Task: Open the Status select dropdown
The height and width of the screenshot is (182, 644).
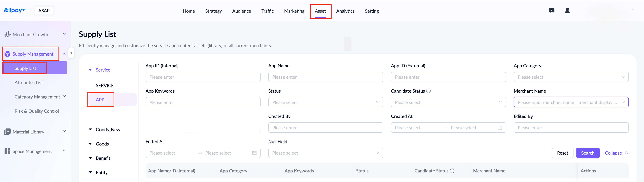Action: point(325,102)
